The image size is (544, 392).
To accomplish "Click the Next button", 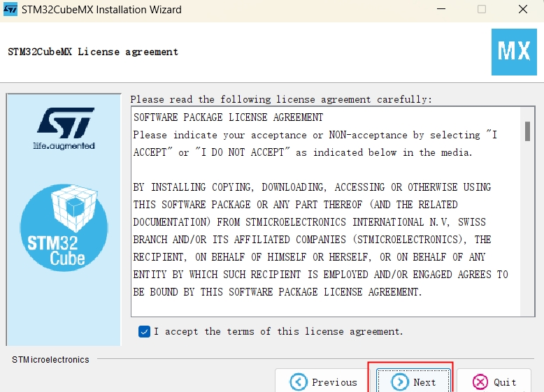I will (413, 381).
